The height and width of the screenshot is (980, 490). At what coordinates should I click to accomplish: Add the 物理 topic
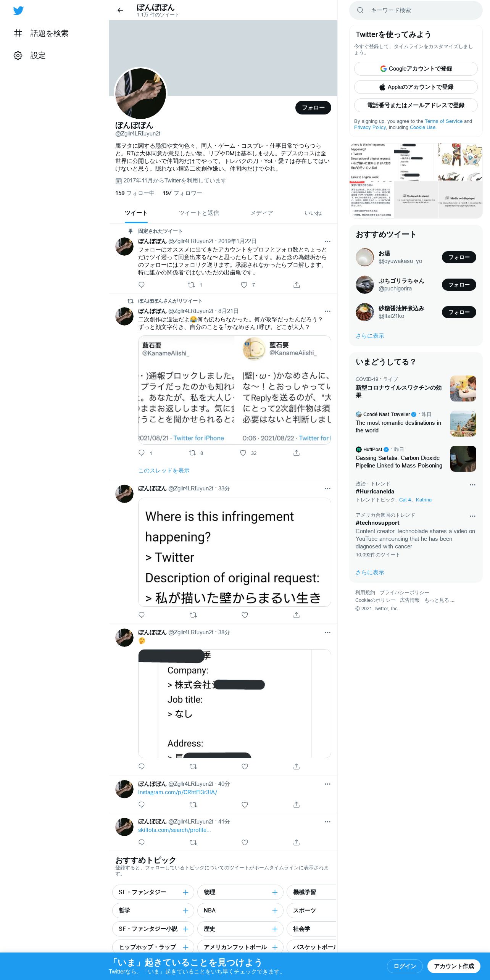(275, 892)
